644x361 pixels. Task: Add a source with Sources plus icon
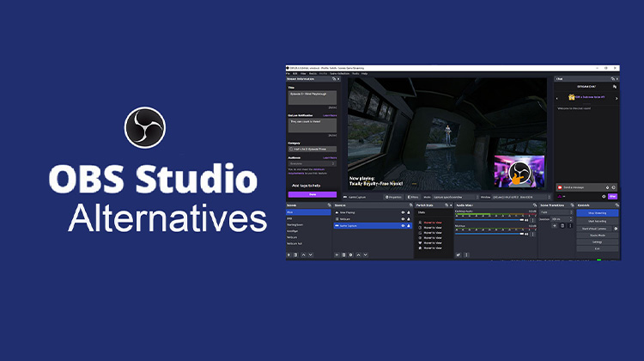(x=337, y=255)
